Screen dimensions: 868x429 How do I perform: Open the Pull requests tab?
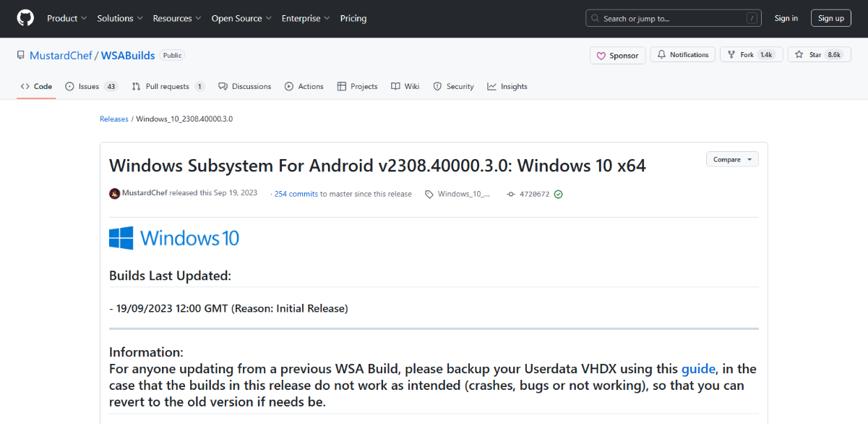(168, 86)
